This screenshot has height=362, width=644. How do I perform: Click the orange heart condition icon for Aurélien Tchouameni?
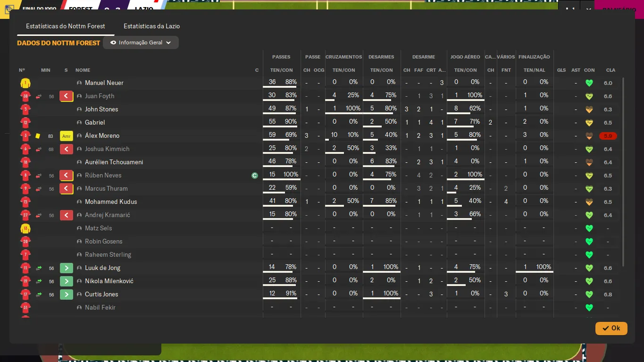pyautogui.click(x=589, y=162)
